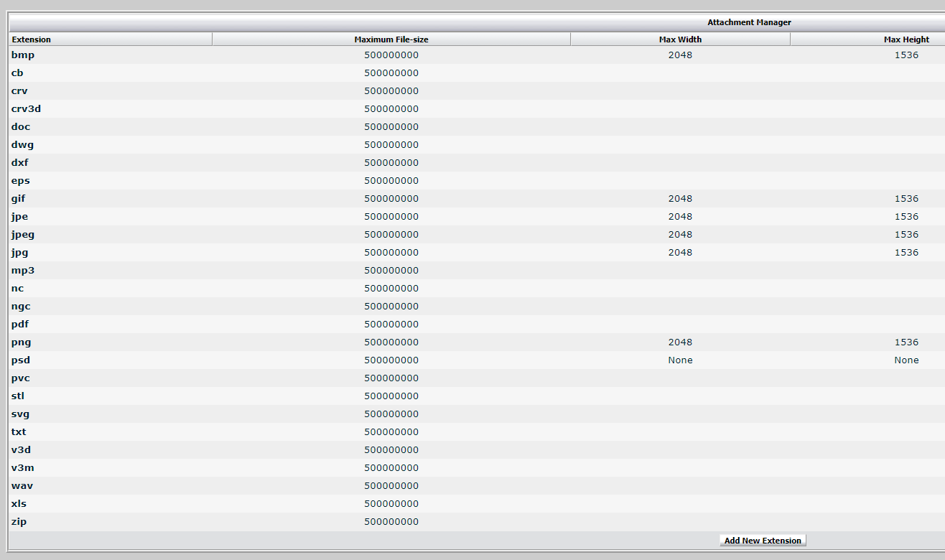Click the Max Width column header

tap(680, 39)
